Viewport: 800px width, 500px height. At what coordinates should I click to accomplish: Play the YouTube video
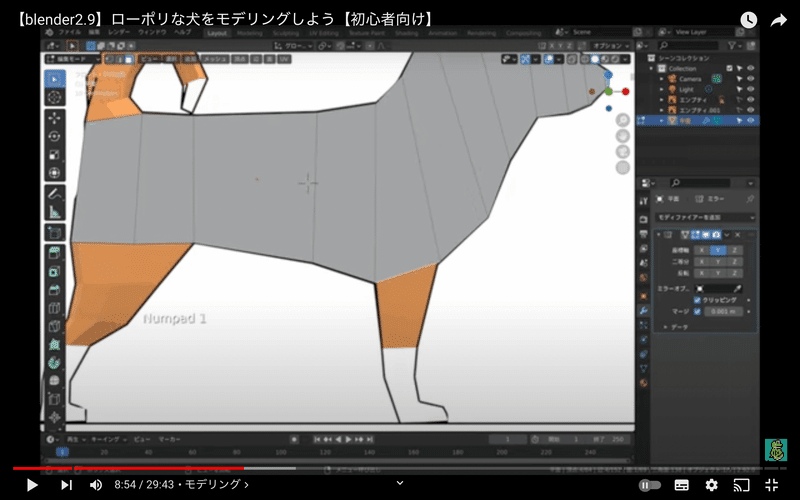point(32,485)
